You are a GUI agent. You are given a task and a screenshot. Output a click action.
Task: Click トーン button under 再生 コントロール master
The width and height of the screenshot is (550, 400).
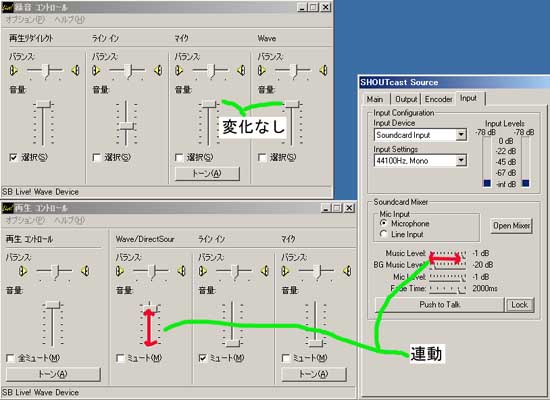coord(53,374)
